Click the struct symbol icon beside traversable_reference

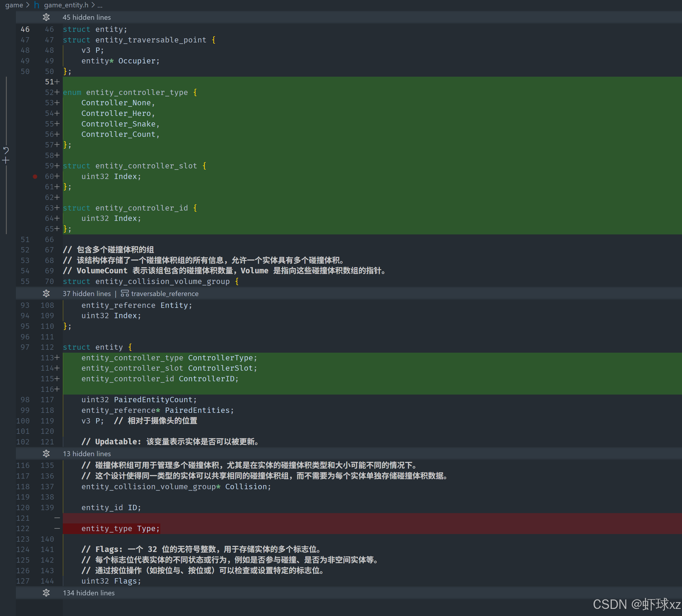(x=125, y=293)
